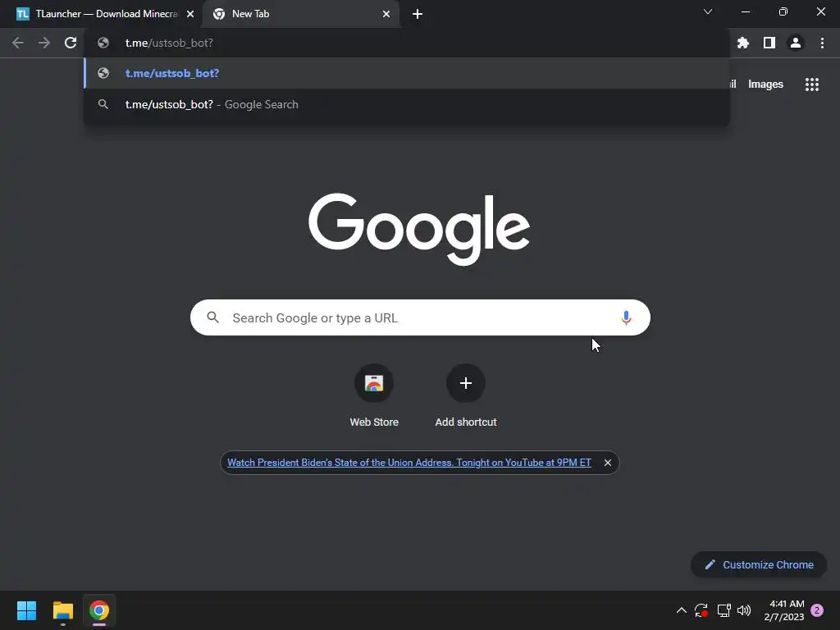Open the tab search dropdown arrow

tap(708, 11)
